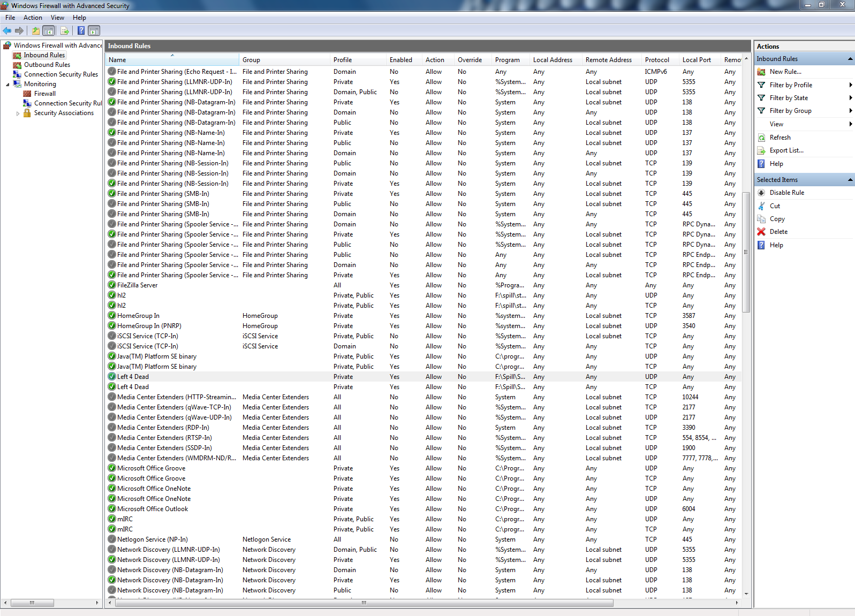855x616 pixels.
Task: Open the View submenu arrow in Actions
Action: point(850,124)
